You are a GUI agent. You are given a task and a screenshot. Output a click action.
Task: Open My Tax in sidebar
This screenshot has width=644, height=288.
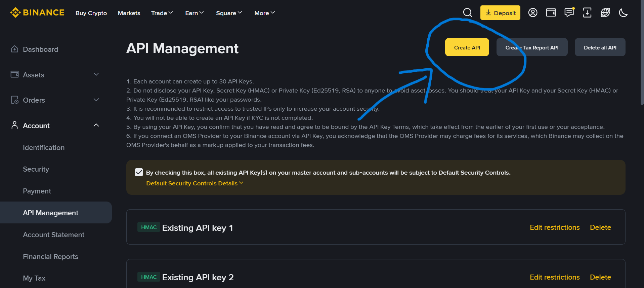(x=34, y=278)
